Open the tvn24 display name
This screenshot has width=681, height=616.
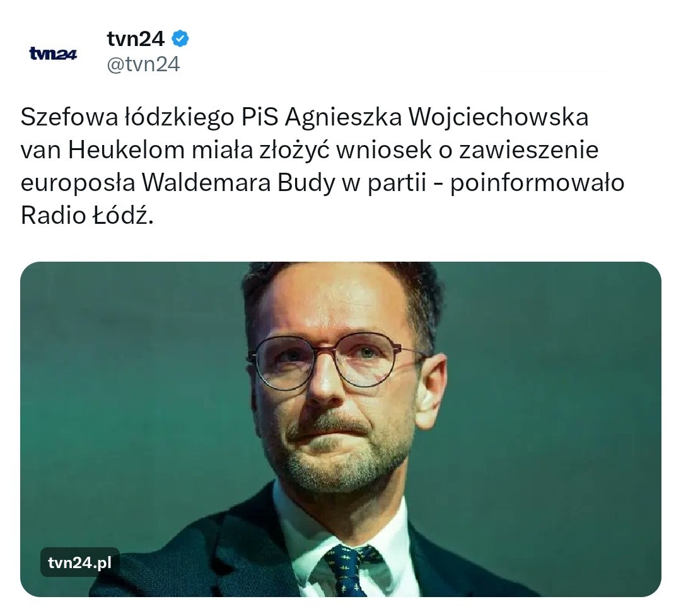(136, 38)
